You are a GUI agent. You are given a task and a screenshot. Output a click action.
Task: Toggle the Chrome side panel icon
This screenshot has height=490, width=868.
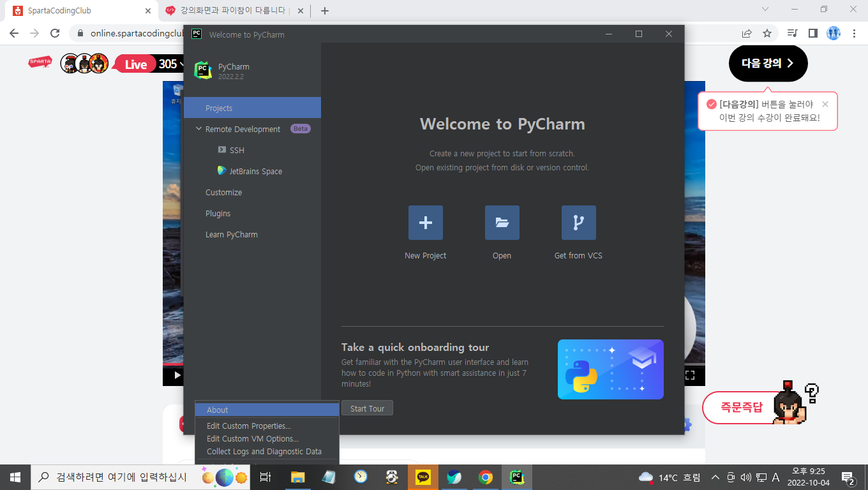coord(813,33)
